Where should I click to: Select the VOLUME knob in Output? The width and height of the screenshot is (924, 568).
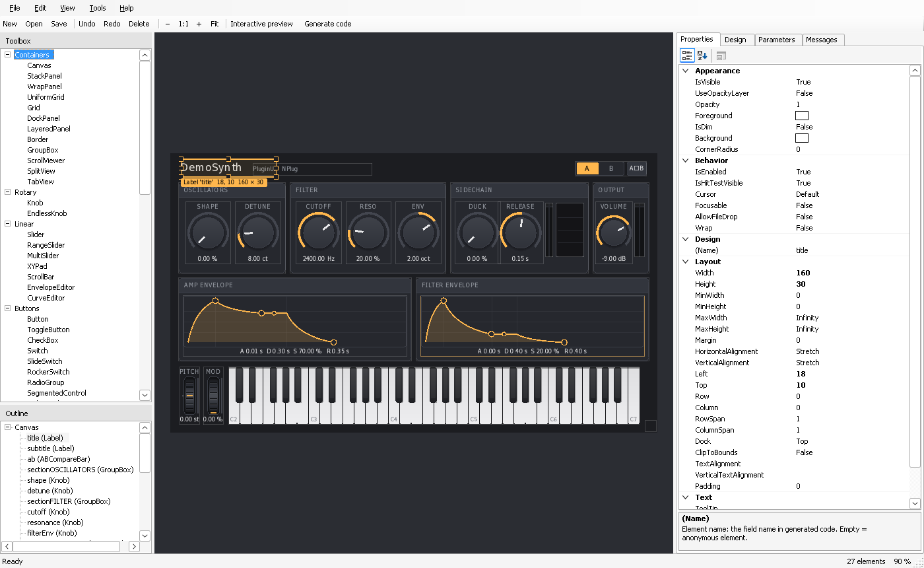tap(613, 233)
